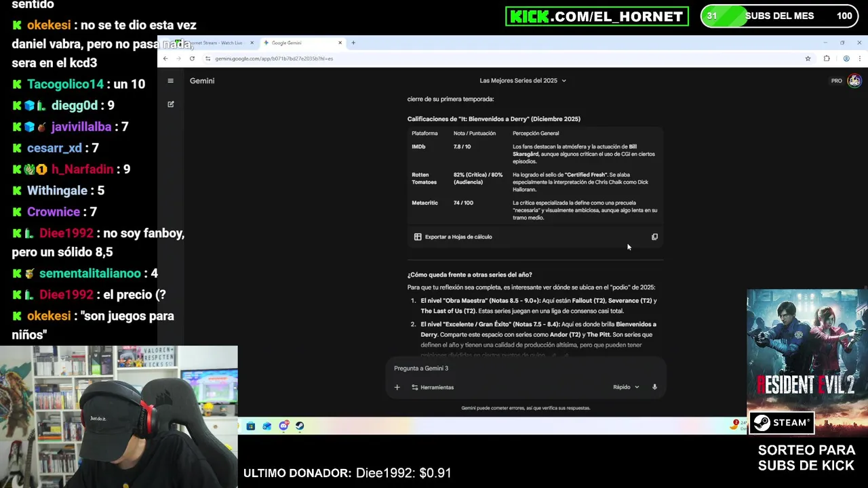The width and height of the screenshot is (868, 488).
Task: Click the browser address bar URL
Action: coord(274,59)
